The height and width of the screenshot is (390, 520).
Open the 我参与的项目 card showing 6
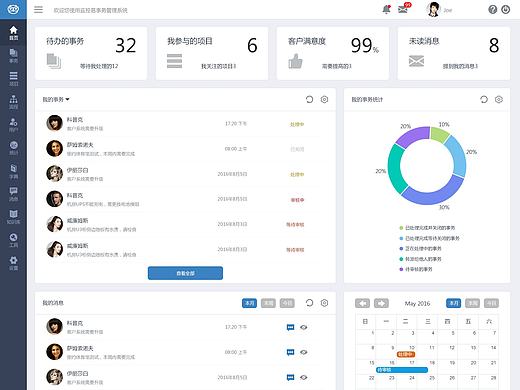212,53
